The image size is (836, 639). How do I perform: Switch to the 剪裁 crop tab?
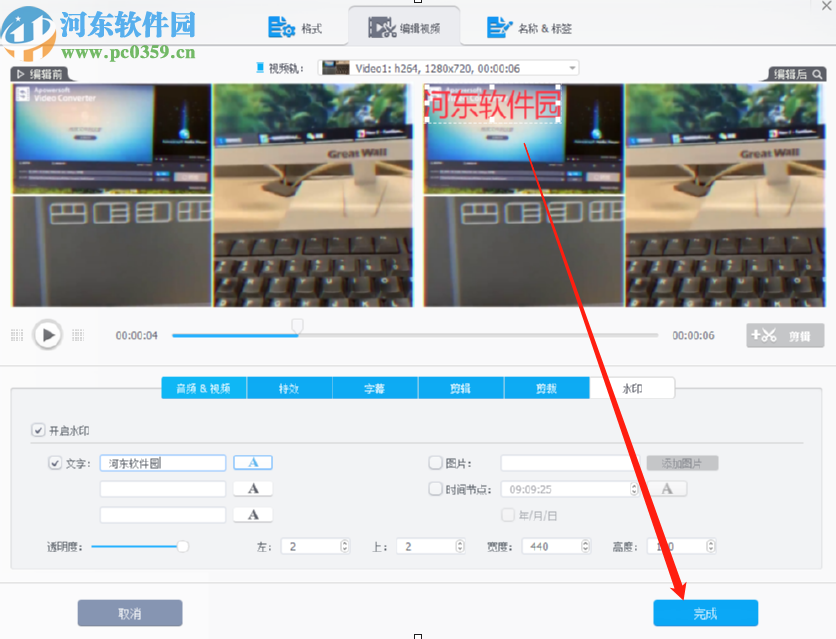click(546, 389)
